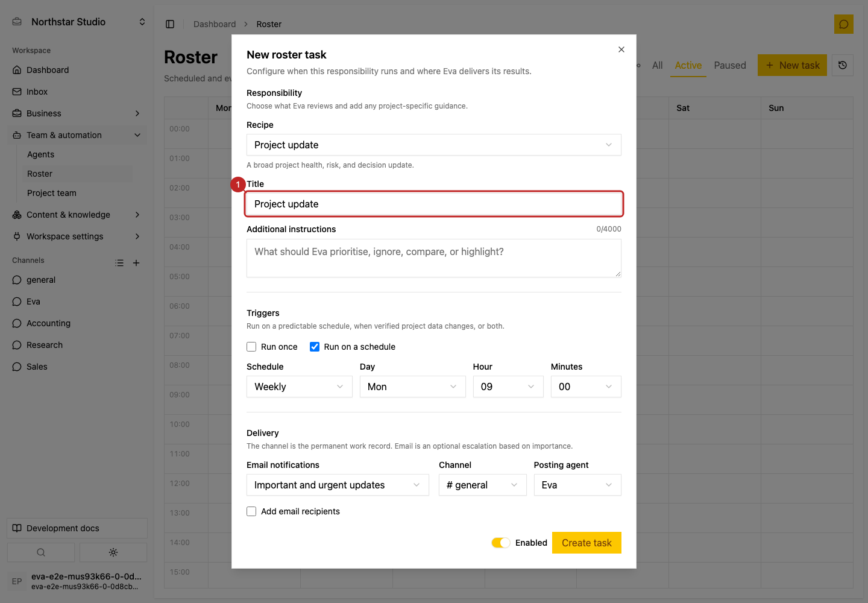Open the roster history clock icon
The image size is (868, 603).
pyautogui.click(x=843, y=65)
